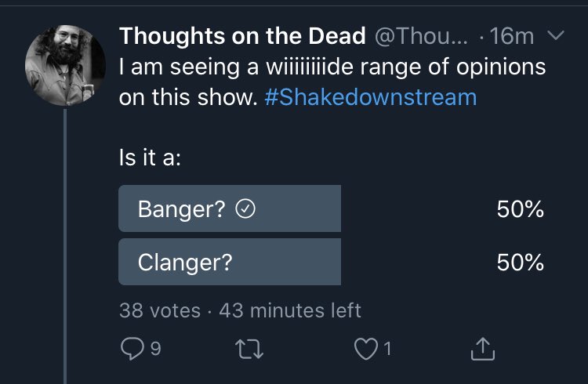The width and height of the screenshot is (588, 384).
Task: Open the tweet body text
Action: (332, 82)
